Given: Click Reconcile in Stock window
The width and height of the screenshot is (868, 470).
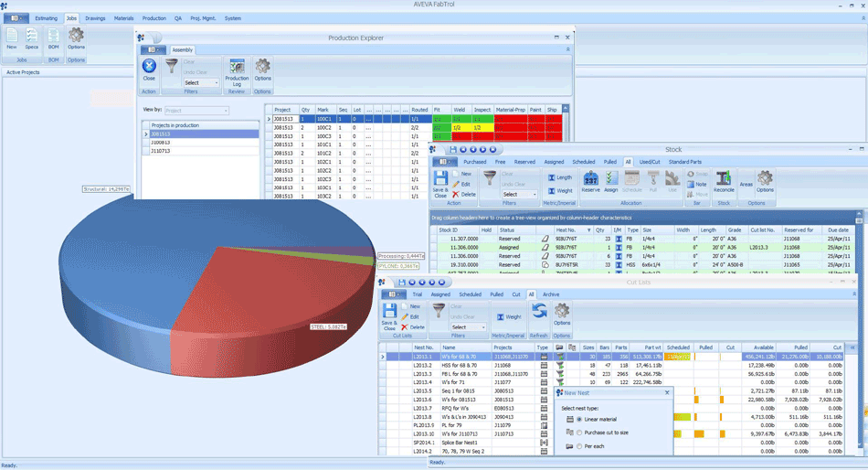Looking at the screenshot, I should click(x=724, y=182).
